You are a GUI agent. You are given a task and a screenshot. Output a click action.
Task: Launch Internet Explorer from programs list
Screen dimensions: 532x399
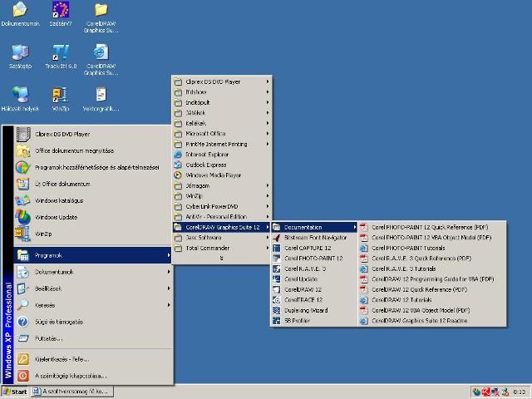pos(207,155)
